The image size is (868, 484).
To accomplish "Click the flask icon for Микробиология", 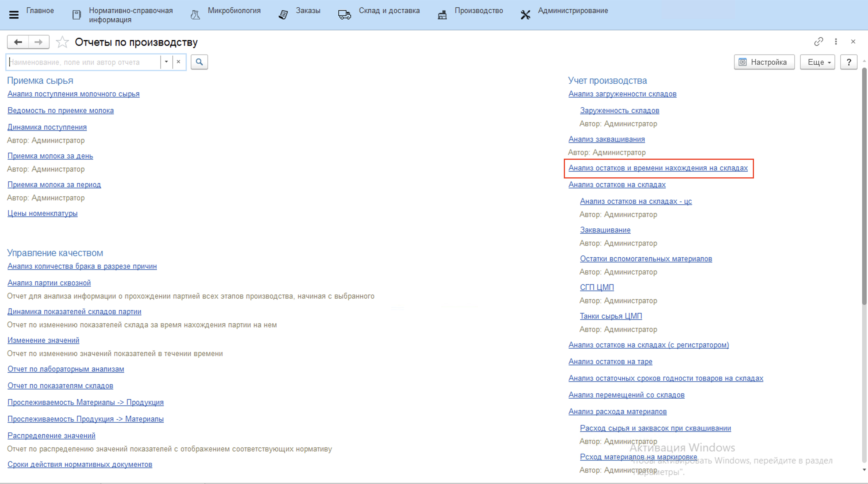I will click(195, 15).
